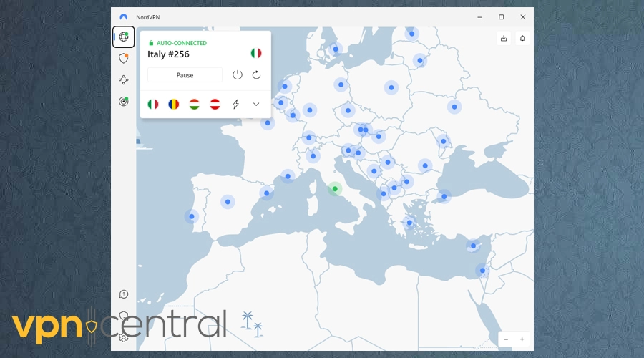Select the Hungary server pin
Image resolution: width=644 pixels, height=358 pixels.
pos(379,137)
